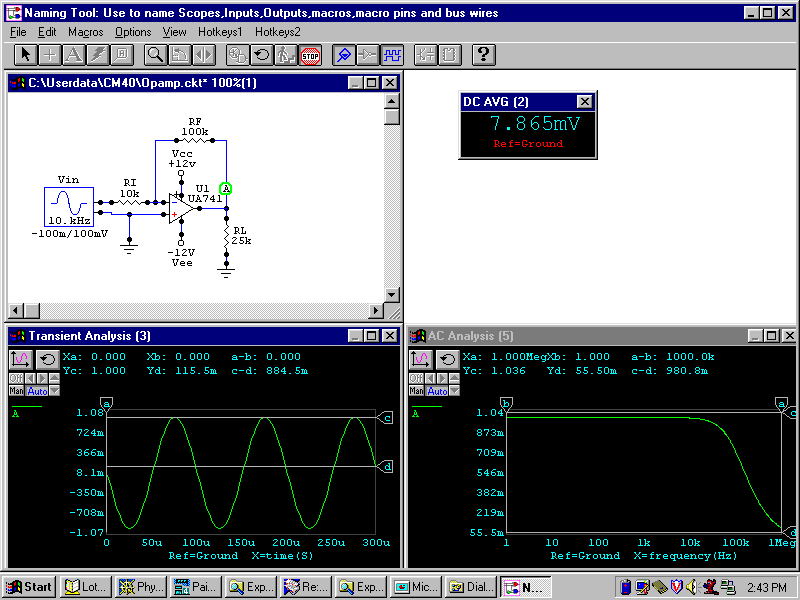The height and width of the screenshot is (600, 800).
Task: Switch to Phy... taskbar button
Action: point(140,587)
